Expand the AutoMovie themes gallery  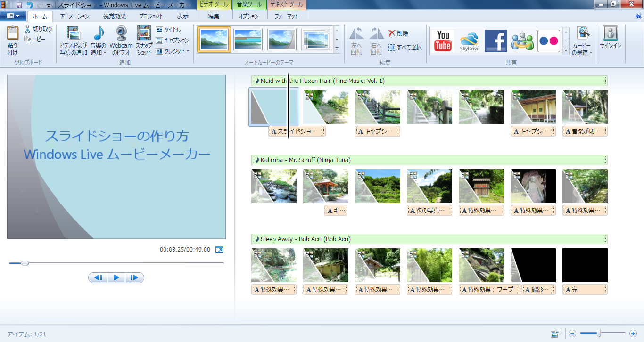pyautogui.click(x=337, y=49)
